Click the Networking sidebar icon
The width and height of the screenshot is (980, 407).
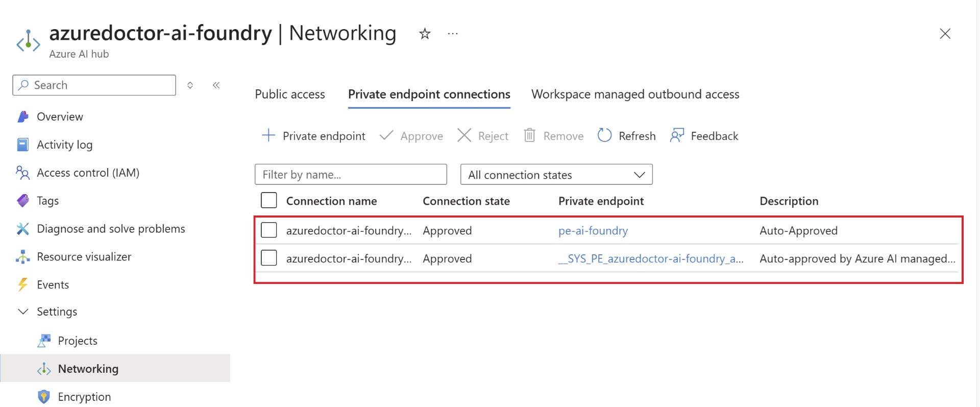(44, 369)
